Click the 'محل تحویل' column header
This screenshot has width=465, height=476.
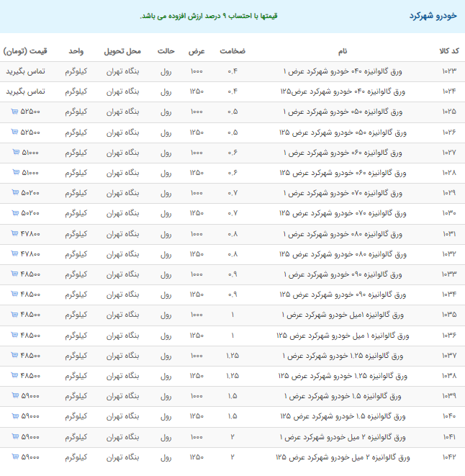tap(122, 52)
